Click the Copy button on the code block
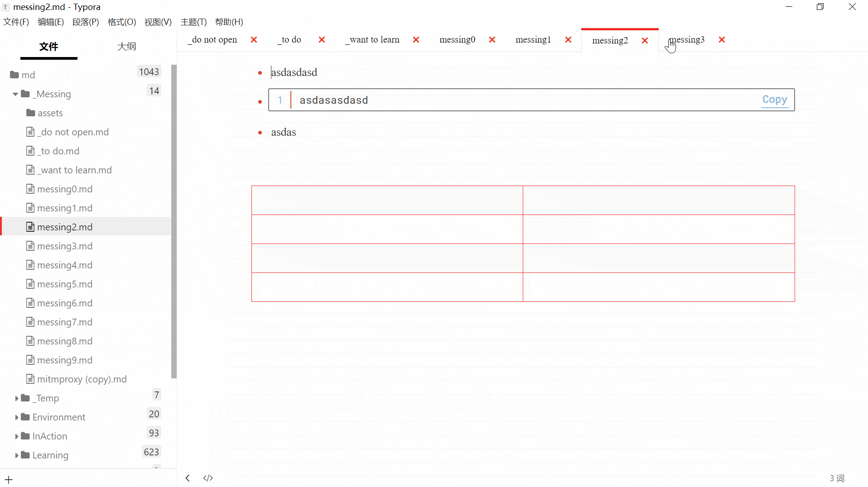The image size is (868, 487). pyautogui.click(x=775, y=100)
